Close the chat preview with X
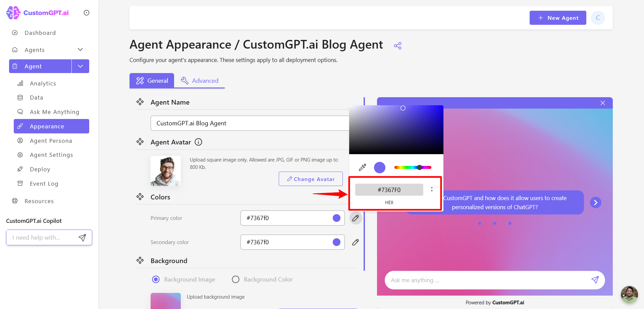 (603, 103)
